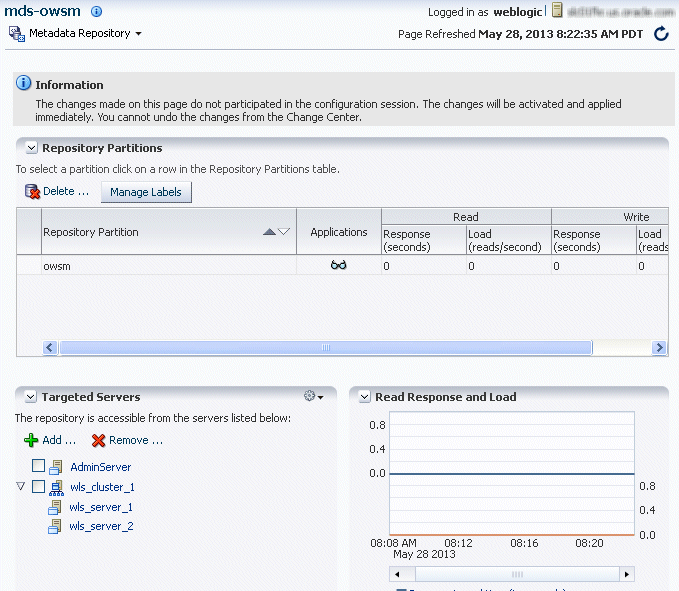Click the Delete partition button
The height and width of the screenshot is (591, 679).
(x=57, y=191)
